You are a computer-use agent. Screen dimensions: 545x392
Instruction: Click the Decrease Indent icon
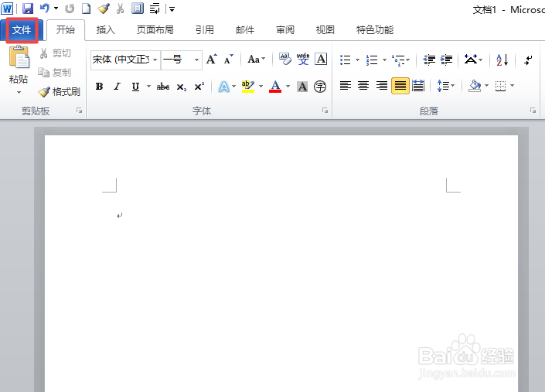(429, 60)
